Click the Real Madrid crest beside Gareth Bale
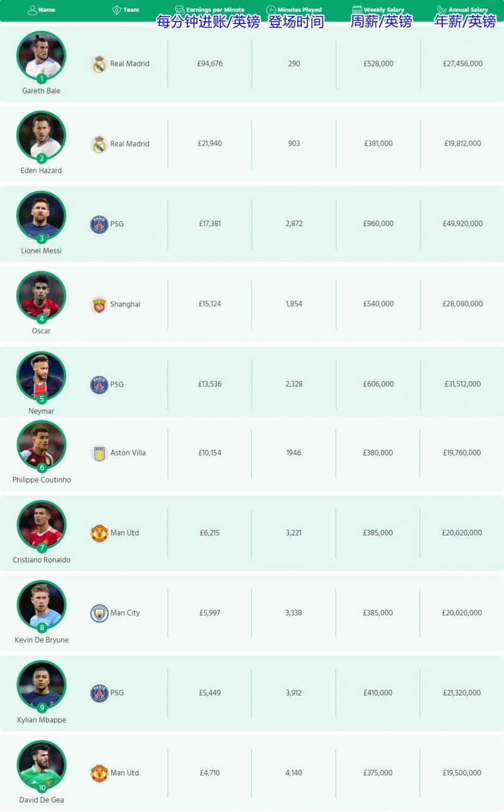The height and width of the screenshot is (812, 504). coord(99,64)
